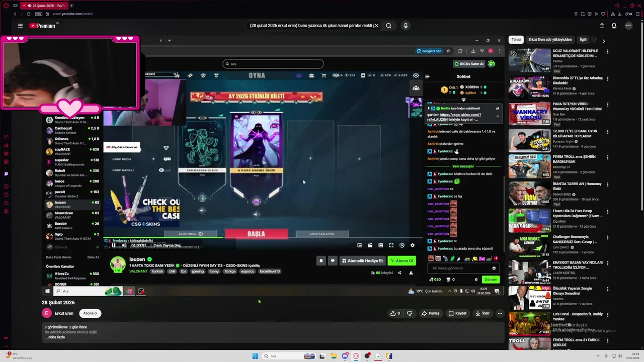The width and height of the screenshot is (644, 362).
Task: Click Abonelik Hediye Et gift button
Action: point(362,260)
